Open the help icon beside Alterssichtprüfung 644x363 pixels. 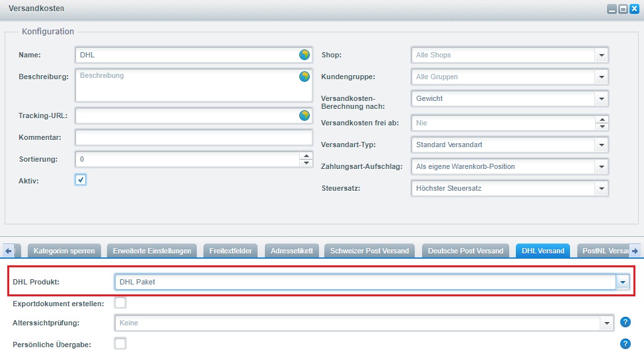pos(625,322)
